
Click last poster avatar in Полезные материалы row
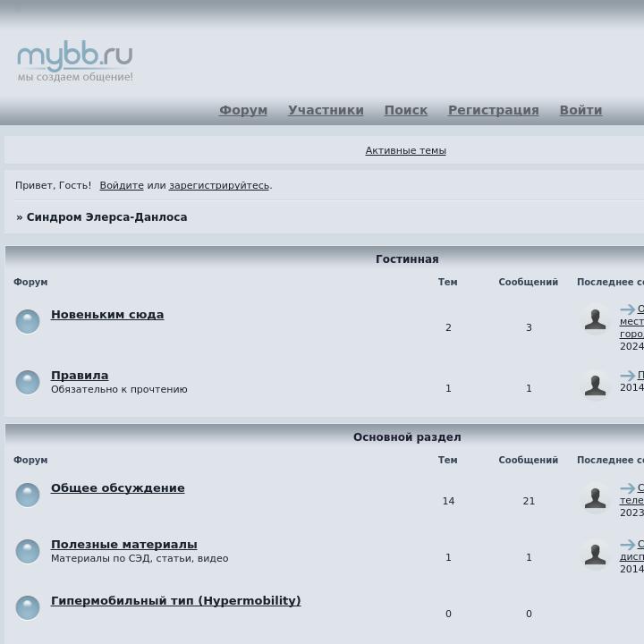(595, 554)
